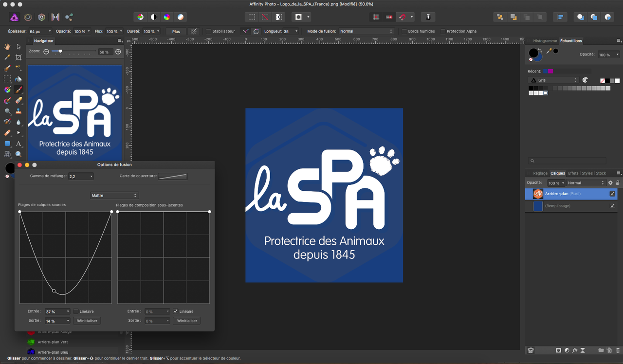Enable the Stabilisateur checkbox
This screenshot has width=623, height=364.
click(x=208, y=31)
